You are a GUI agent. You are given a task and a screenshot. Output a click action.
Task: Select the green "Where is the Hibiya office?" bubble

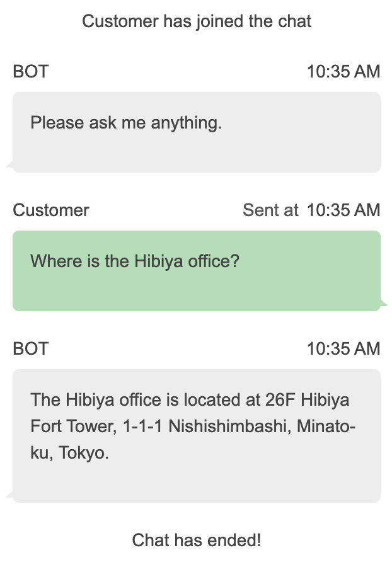point(197,271)
